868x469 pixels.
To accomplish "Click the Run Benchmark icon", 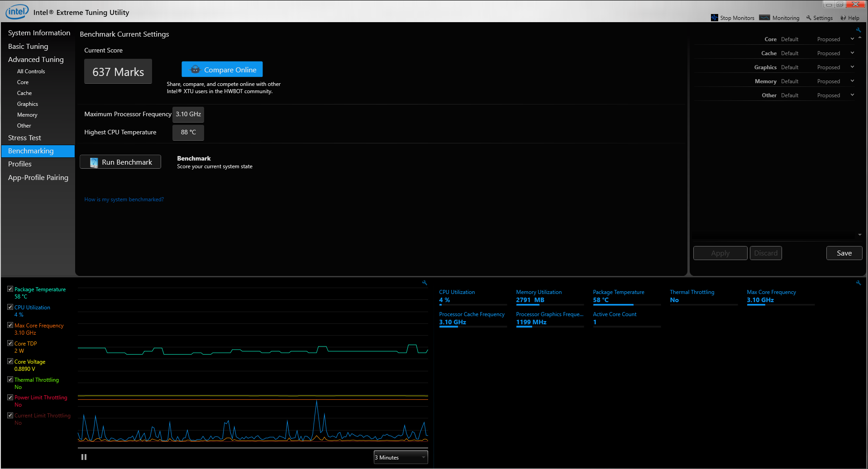I will tap(94, 162).
